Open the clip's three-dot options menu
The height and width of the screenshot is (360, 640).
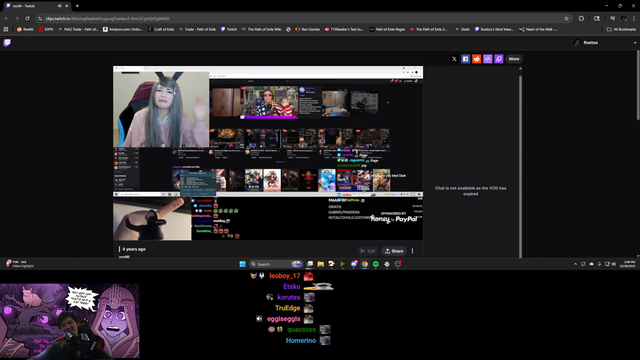coord(413,251)
